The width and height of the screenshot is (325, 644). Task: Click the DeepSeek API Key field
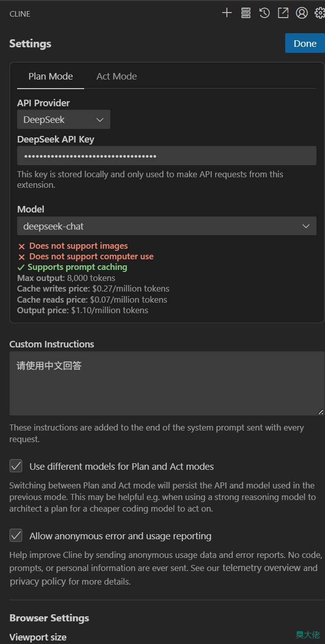(167, 156)
